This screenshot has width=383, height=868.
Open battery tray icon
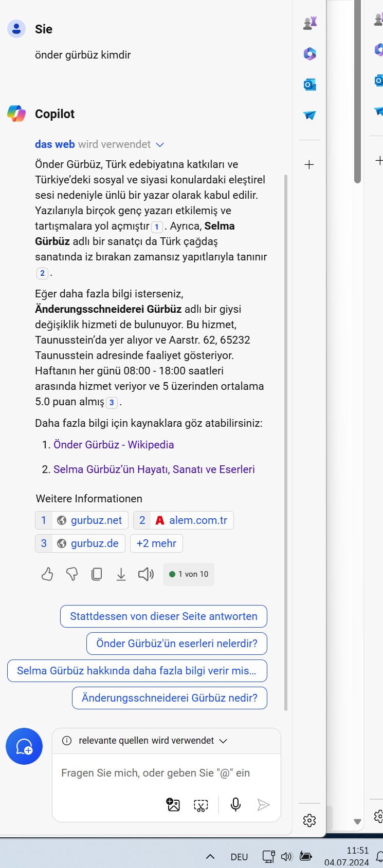tap(306, 856)
